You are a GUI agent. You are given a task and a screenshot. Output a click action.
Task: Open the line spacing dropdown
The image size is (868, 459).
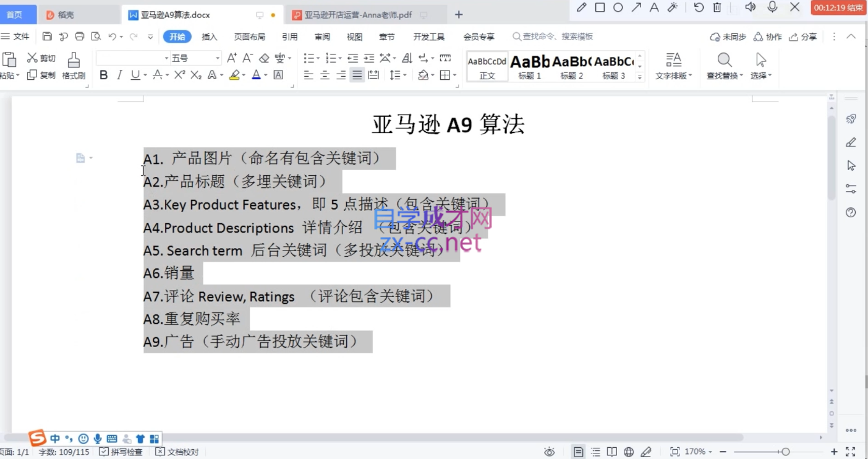click(x=404, y=75)
